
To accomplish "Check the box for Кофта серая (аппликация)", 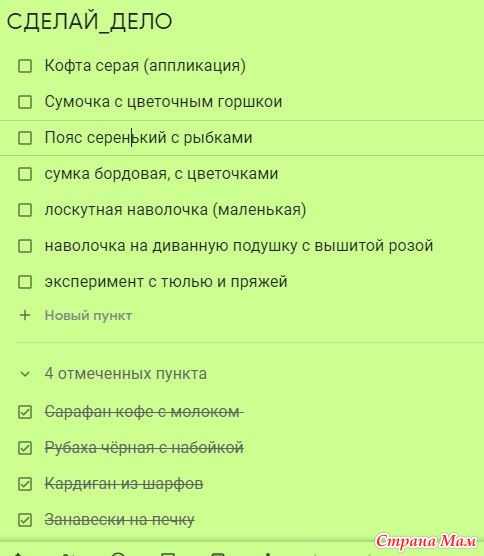I will (x=25, y=66).
